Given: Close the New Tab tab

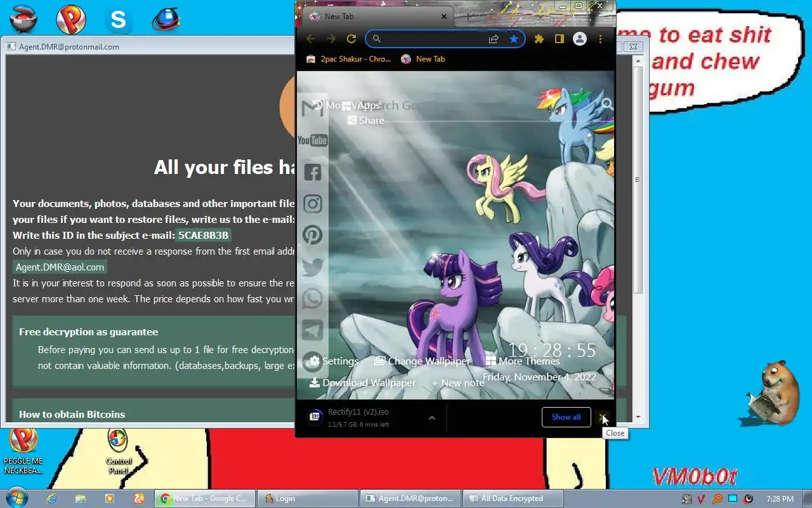Looking at the screenshot, I should (x=444, y=17).
